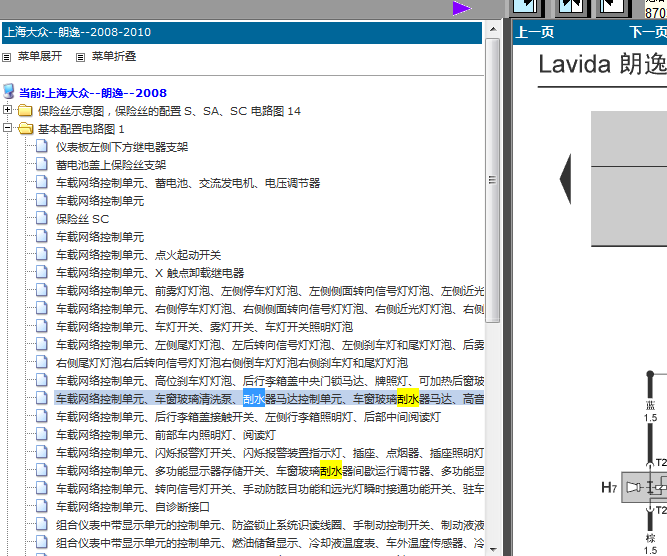
Task: Click page icon of 仪表板左侧下方继电器支架
Action: click(x=42, y=145)
